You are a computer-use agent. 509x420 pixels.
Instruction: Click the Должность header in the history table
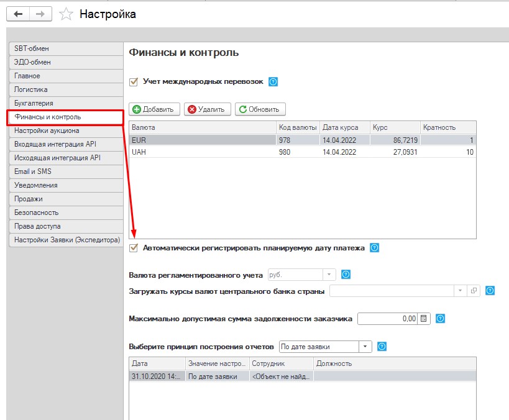tap(395, 363)
